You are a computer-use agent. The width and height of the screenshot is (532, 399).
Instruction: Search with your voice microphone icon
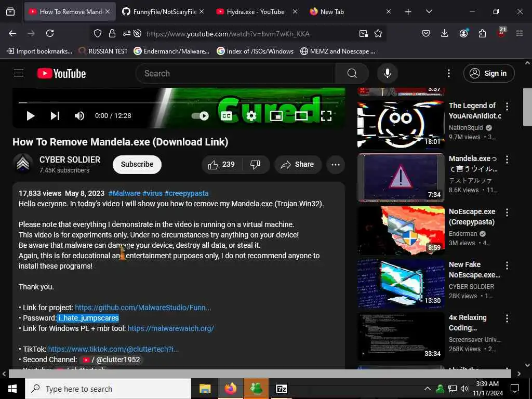click(387, 73)
